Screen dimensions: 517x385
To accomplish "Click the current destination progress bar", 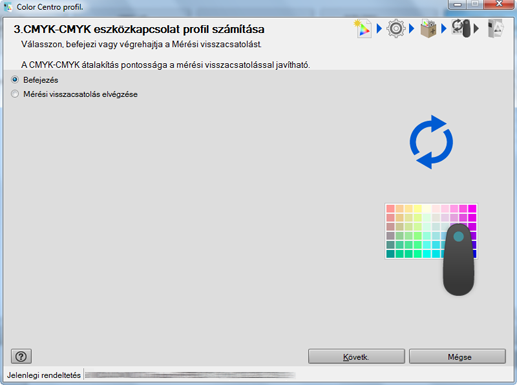I will coord(190,375).
